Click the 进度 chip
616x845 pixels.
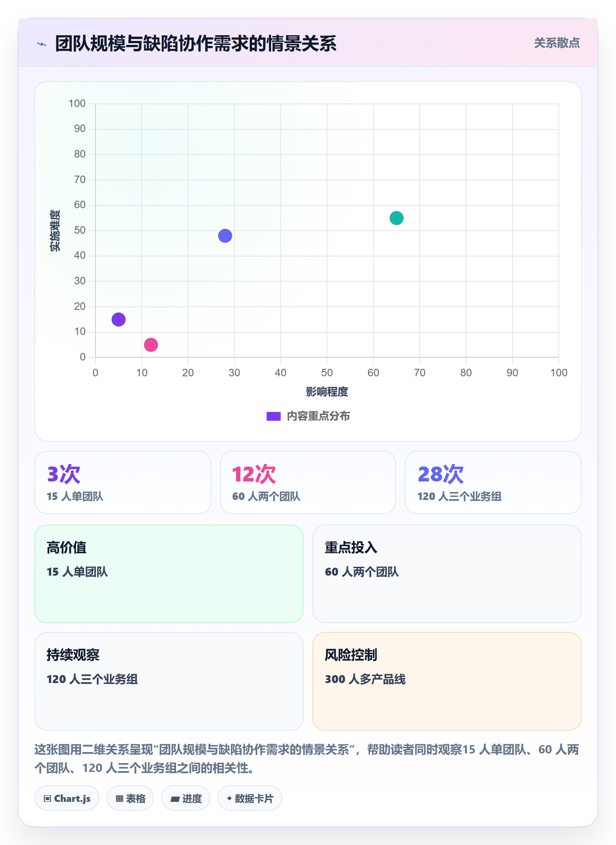pos(186,798)
